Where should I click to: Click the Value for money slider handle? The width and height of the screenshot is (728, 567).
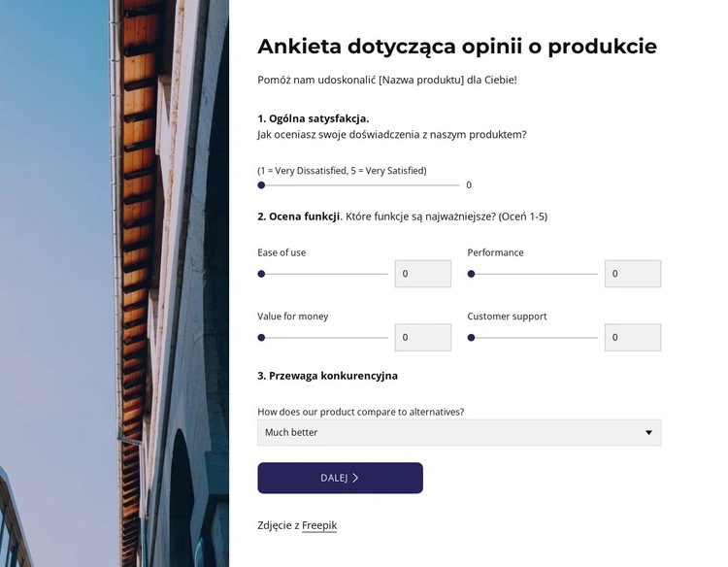[261, 338]
